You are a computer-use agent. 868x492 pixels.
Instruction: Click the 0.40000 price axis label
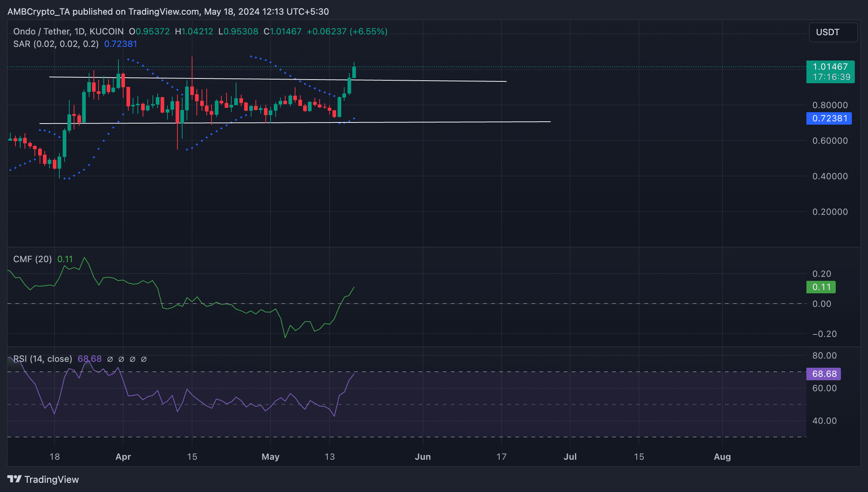point(830,176)
